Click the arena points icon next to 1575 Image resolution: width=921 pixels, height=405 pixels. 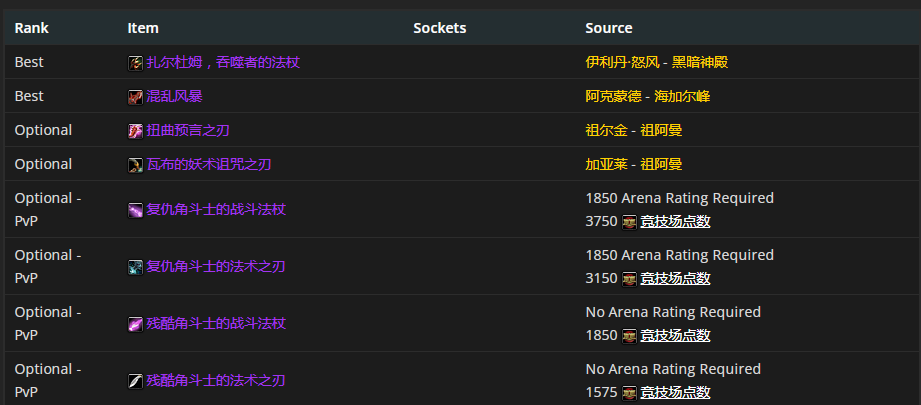629,392
